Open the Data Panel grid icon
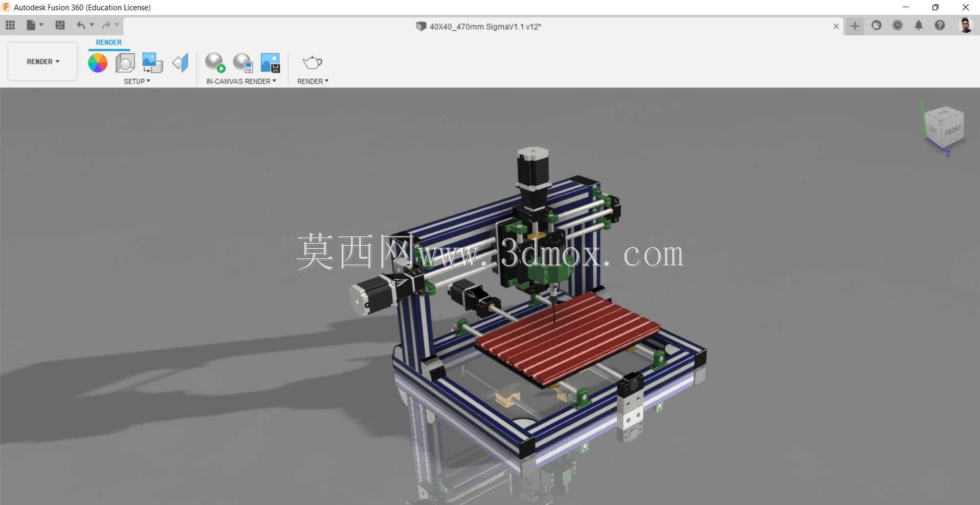This screenshot has width=980, height=505. [10, 25]
